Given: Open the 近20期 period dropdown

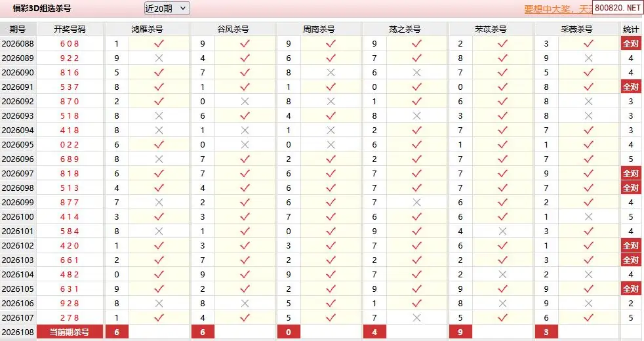Looking at the screenshot, I should pyautogui.click(x=167, y=9).
